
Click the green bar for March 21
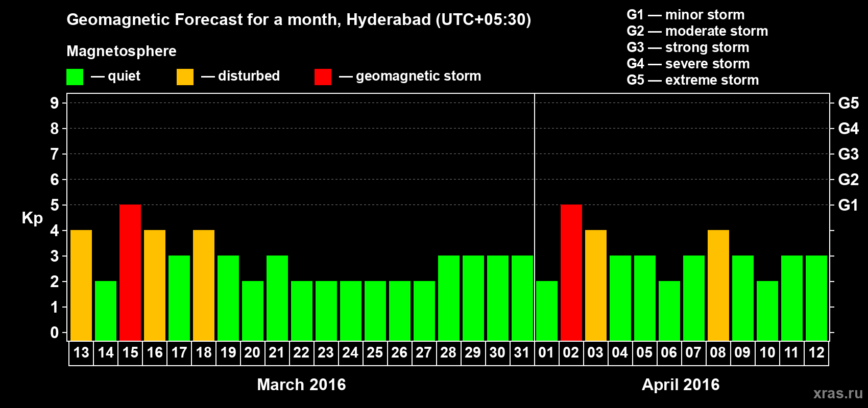coord(277,298)
